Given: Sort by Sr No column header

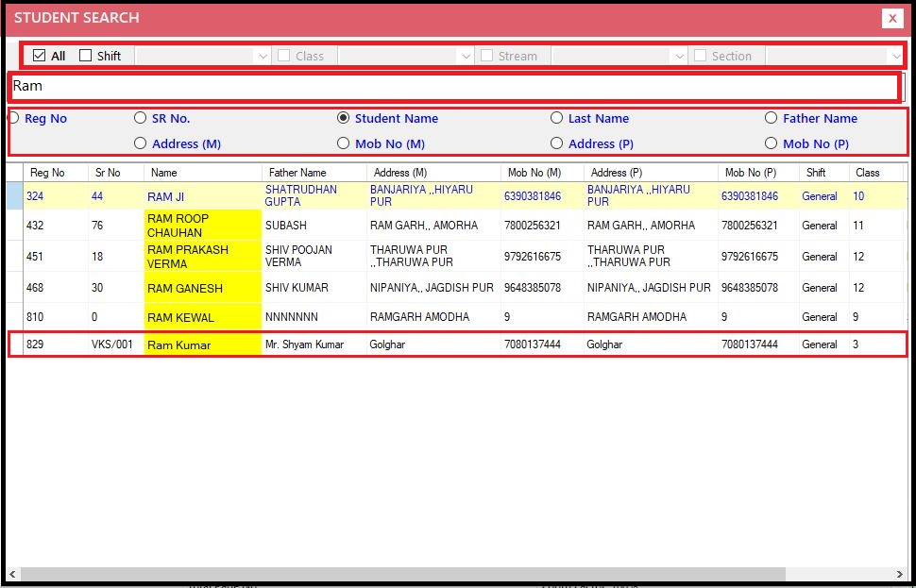Looking at the screenshot, I should click(x=115, y=173).
